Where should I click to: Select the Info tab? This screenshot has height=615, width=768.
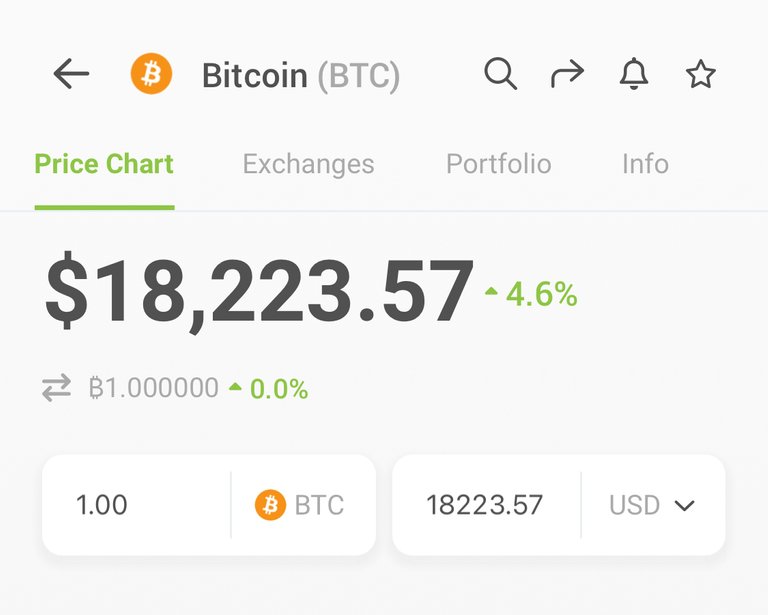(x=645, y=164)
